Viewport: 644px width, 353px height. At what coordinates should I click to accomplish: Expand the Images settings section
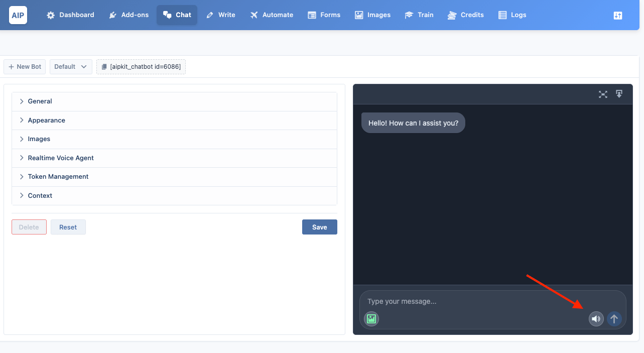(x=174, y=139)
